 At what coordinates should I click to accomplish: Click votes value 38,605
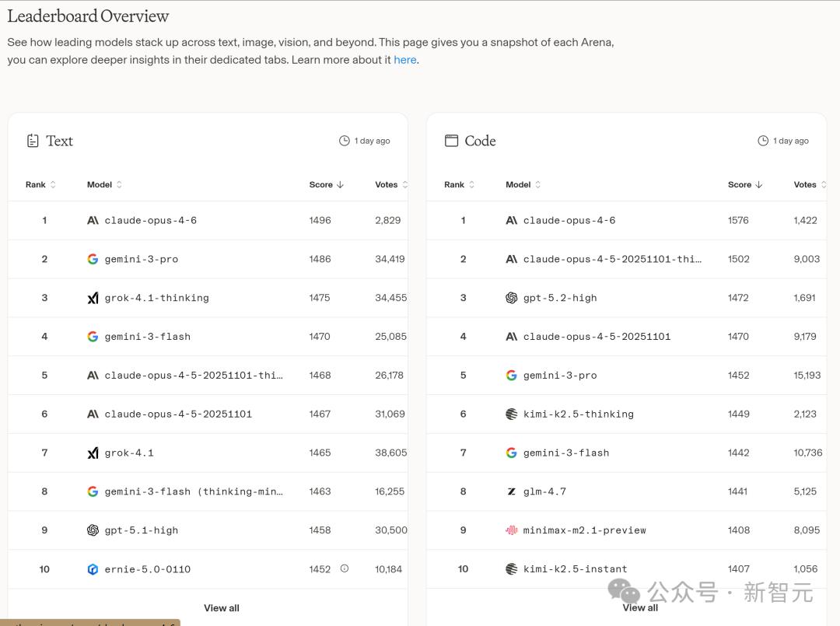point(391,453)
